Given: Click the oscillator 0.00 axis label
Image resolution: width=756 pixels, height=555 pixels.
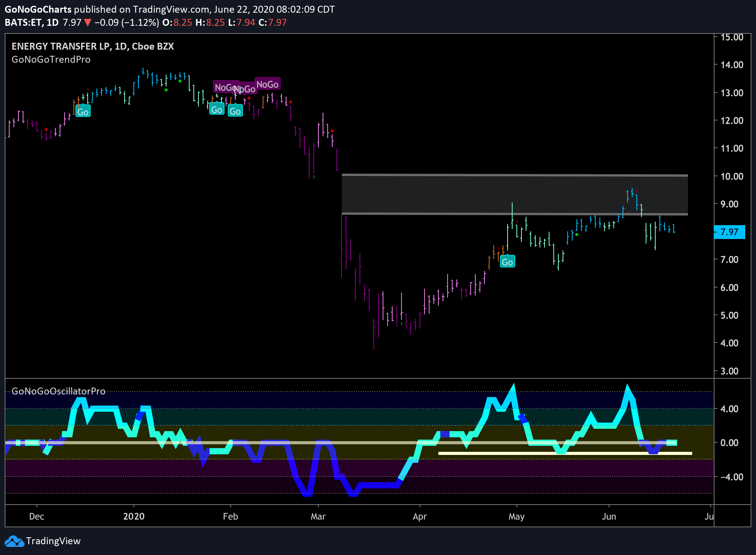Looking at the screenshot, I should click(729, 443).
